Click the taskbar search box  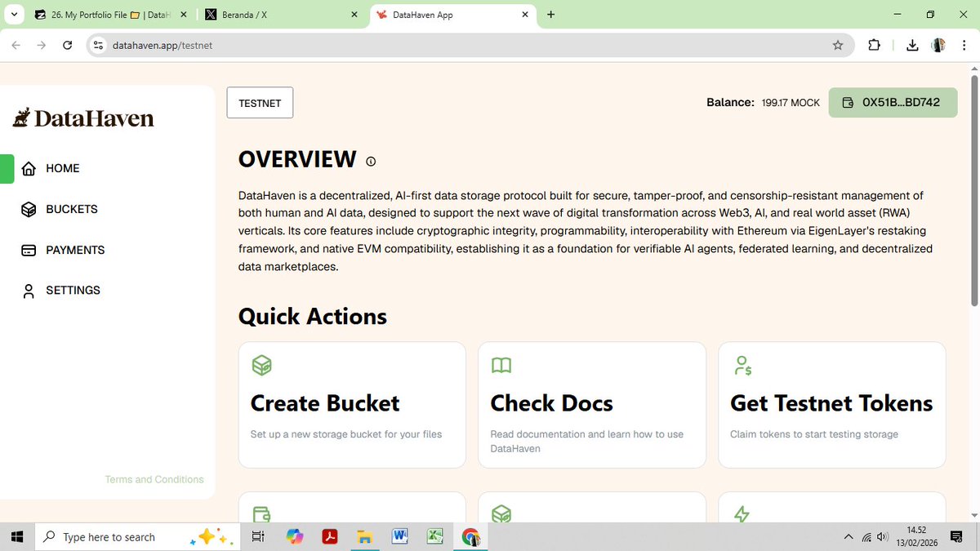[x=139, y=536]
